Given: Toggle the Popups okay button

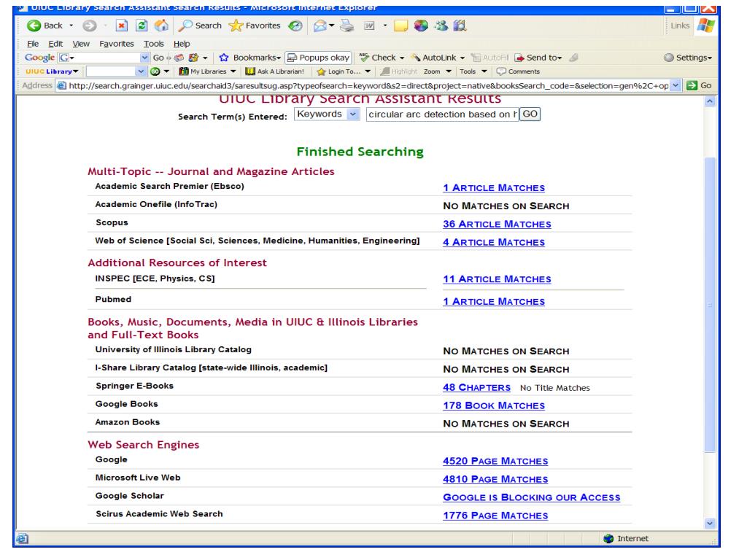Looking at the screenshot, I should [318, 58].
